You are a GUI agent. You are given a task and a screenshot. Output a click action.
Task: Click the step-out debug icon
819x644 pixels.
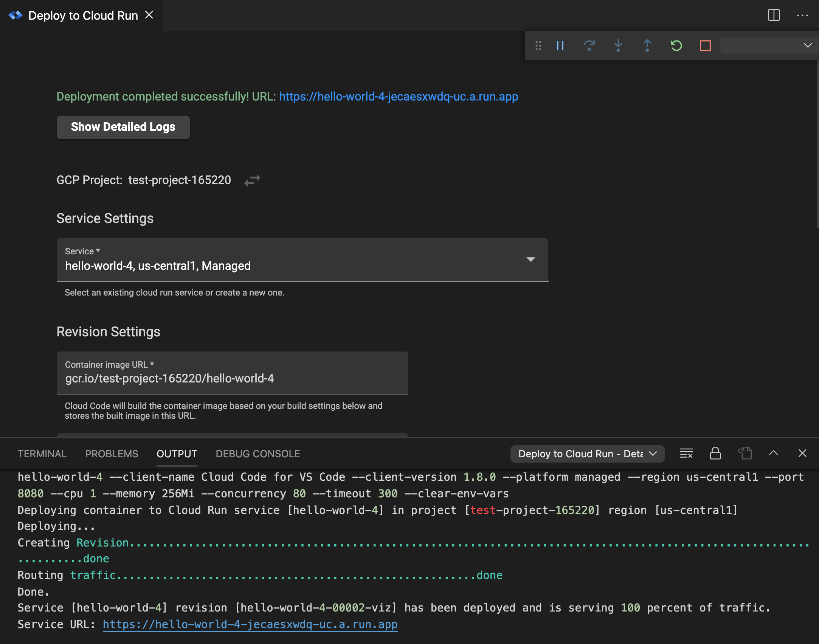pyautogui.click(x=647, y=45)
